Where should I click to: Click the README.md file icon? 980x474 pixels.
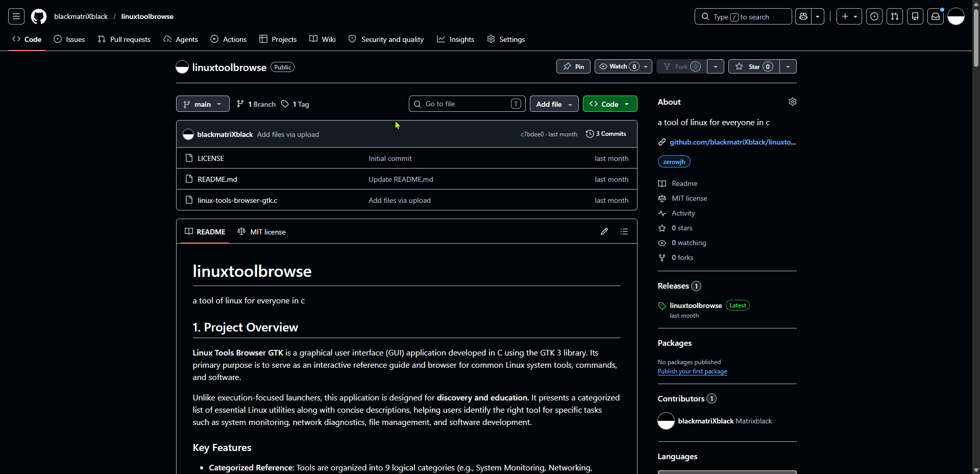tap(189, 179)
